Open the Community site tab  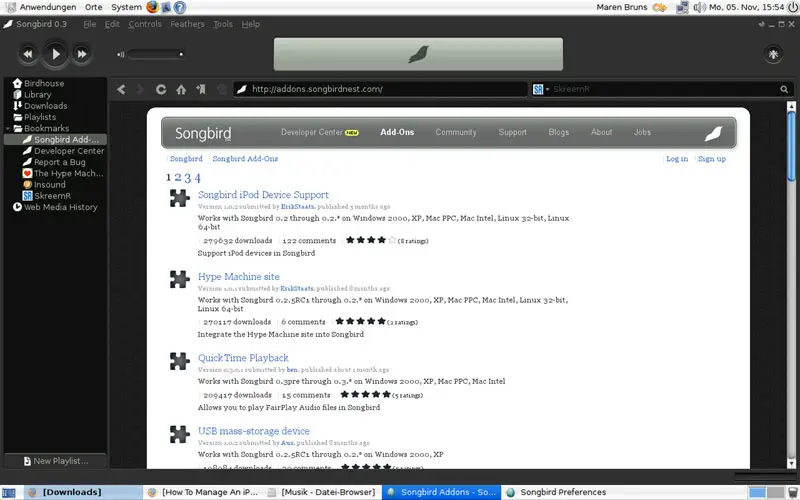coord(456,132)
